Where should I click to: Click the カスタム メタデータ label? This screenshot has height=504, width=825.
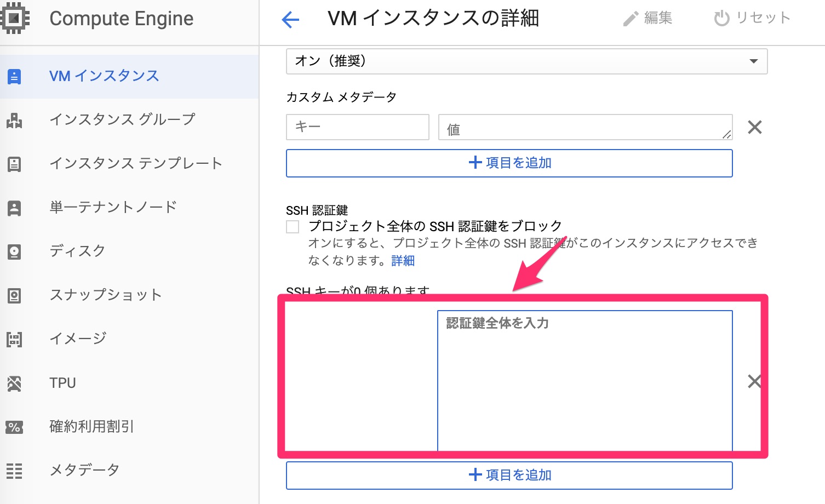point(341,97)
